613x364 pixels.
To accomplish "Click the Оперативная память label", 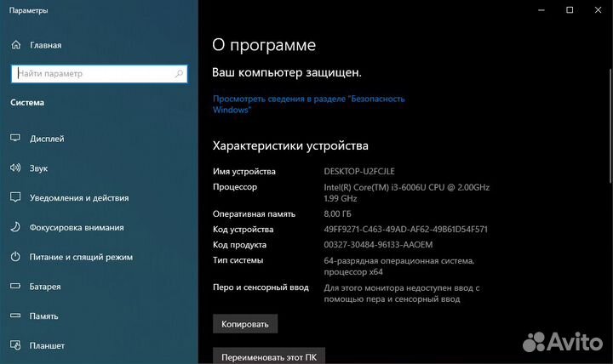I will click(254, 214).
